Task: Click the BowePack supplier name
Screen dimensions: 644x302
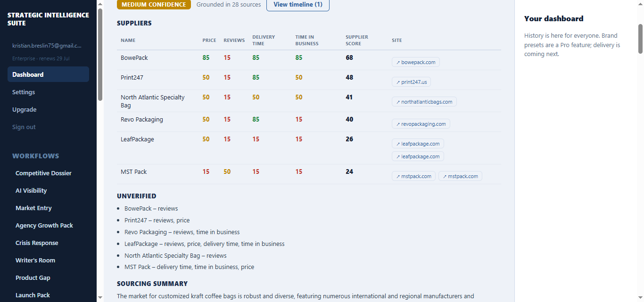Action: pyautogui.click(x=134, y=57)
